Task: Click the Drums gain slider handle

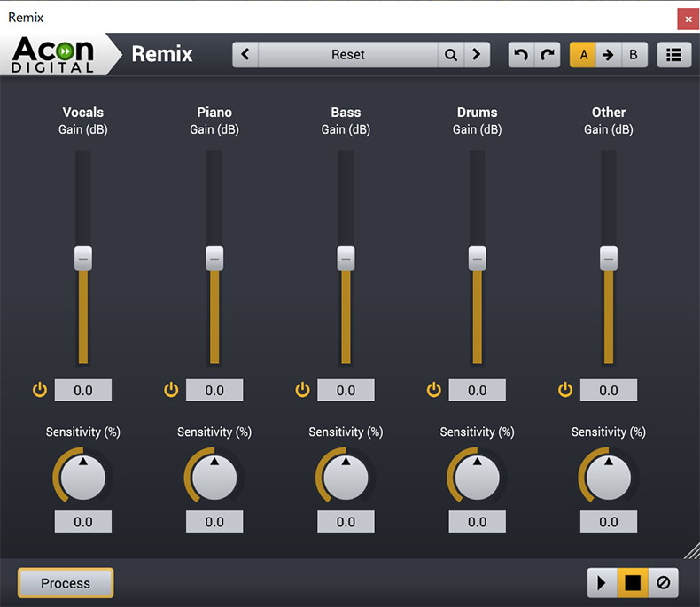Action: [478, 259]
